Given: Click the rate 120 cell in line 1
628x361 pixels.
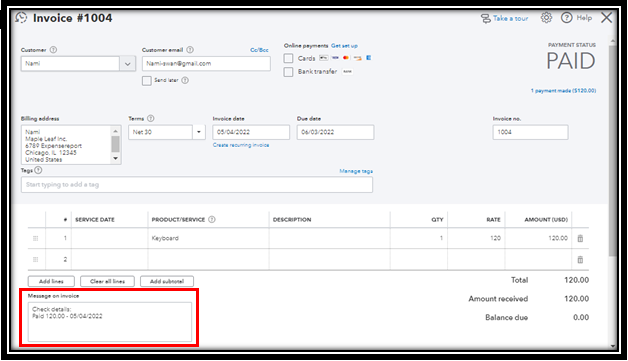Looking at the screenshot, I should [x=476, y=238].
